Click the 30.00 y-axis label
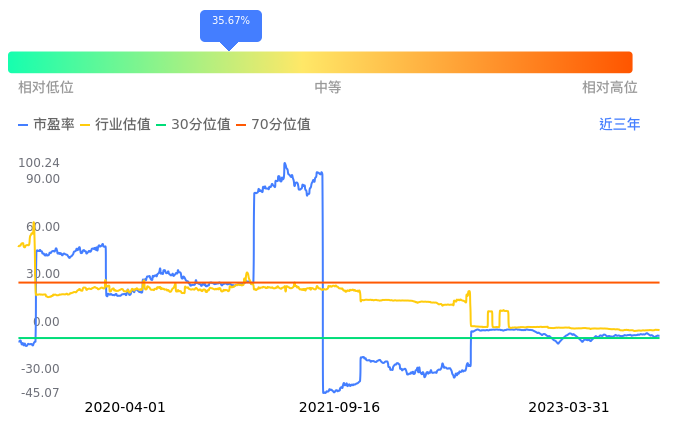The width and height of the screenshot is (686, 442). (x=43, y=274)
